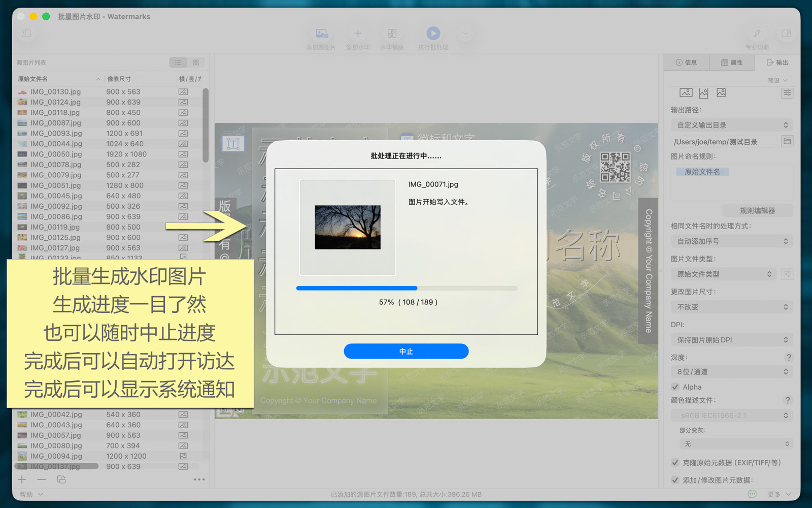Screen dimensions: 812x508
Task: Toggle the left sidebar icon
Action: pos(26,34)
